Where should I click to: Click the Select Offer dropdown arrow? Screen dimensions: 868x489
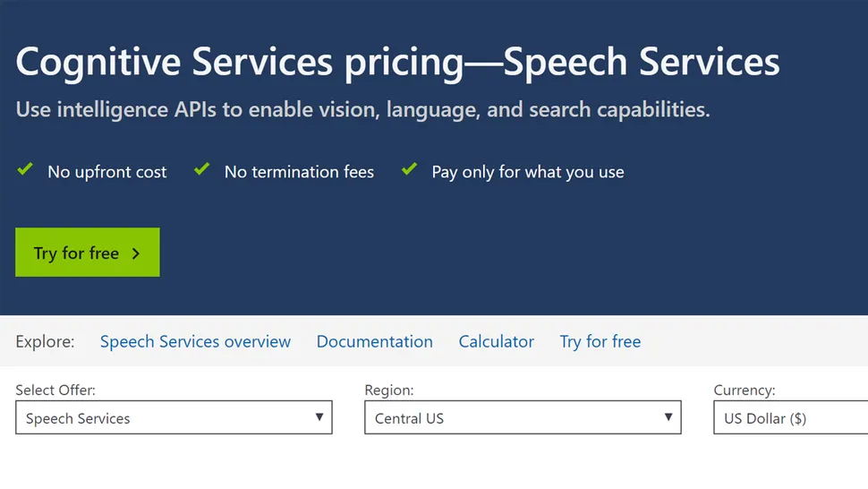tap(319, 417)
